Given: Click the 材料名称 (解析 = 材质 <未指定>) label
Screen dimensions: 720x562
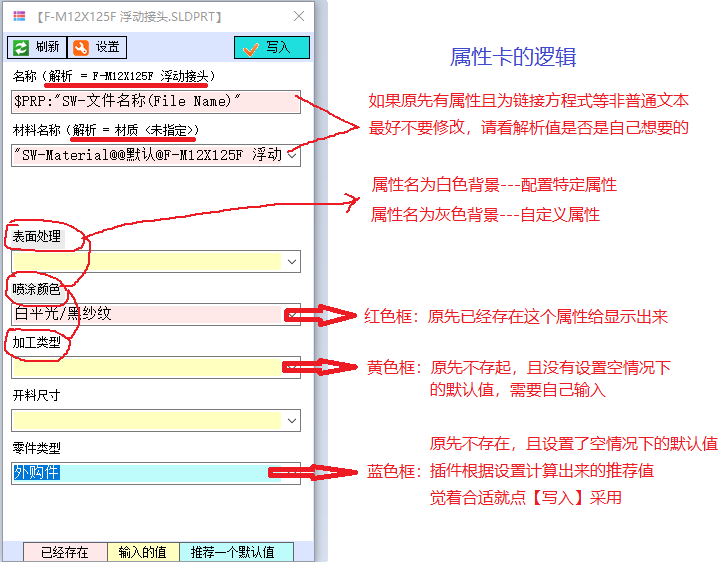Looking at the screenshot, I should click(x=106, y=130).
